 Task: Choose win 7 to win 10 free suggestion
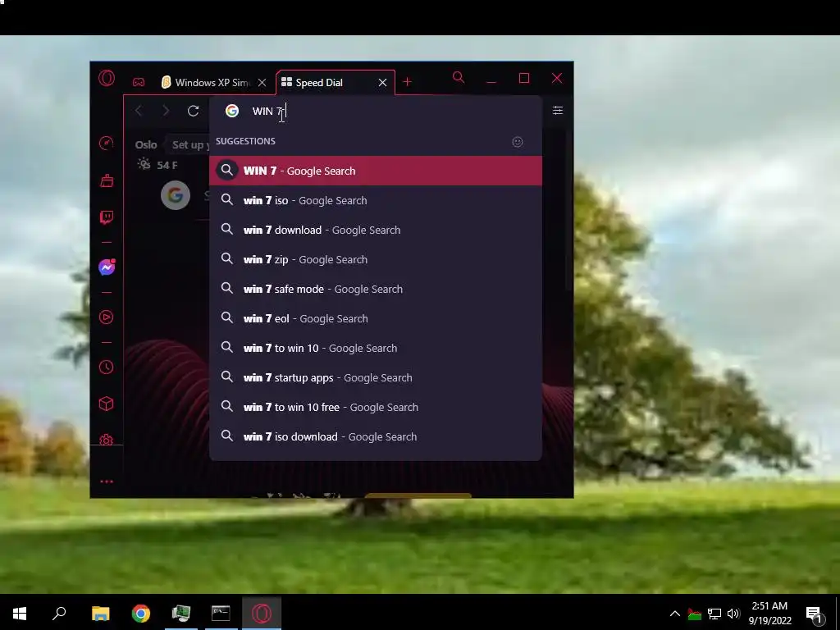[x=376, y=407]
